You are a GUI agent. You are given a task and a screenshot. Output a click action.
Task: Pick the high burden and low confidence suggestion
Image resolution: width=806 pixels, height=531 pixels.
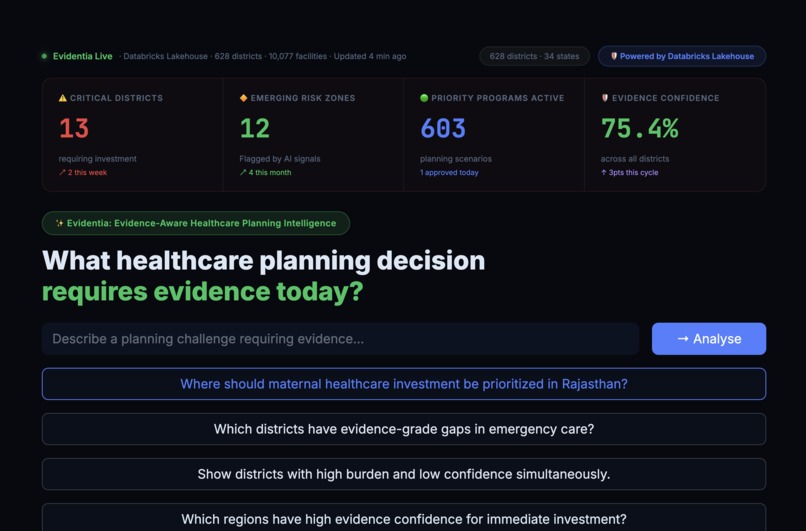click(404, 474)
